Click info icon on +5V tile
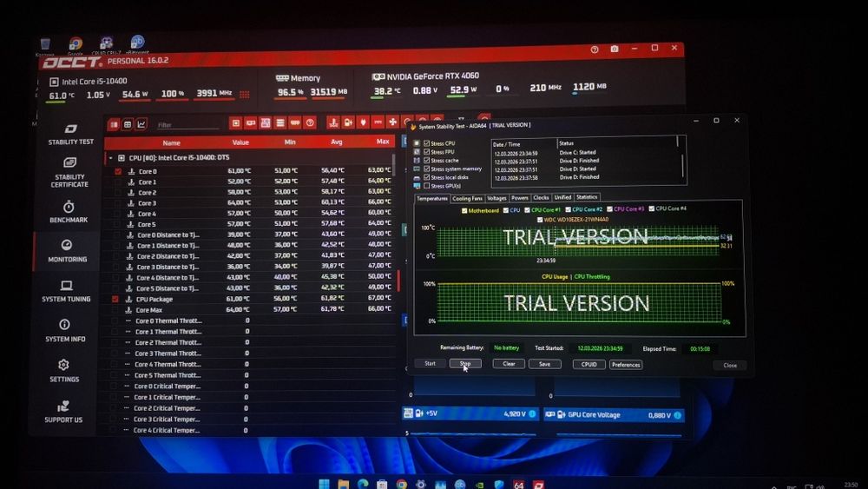Screen dimensions: 868x489 (x=532, y=413)
